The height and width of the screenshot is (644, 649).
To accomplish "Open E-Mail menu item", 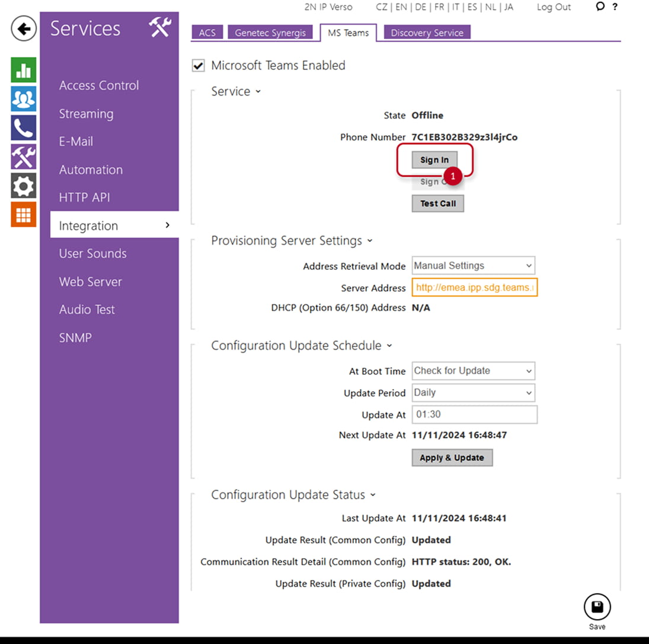I will (76, 141).
